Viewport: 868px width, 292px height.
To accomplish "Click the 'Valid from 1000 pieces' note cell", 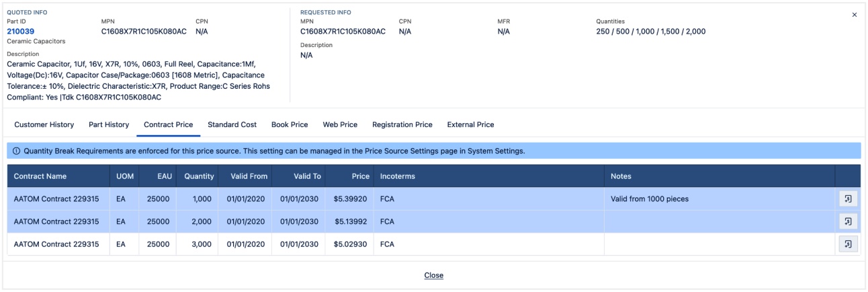I will coord(648,198).
